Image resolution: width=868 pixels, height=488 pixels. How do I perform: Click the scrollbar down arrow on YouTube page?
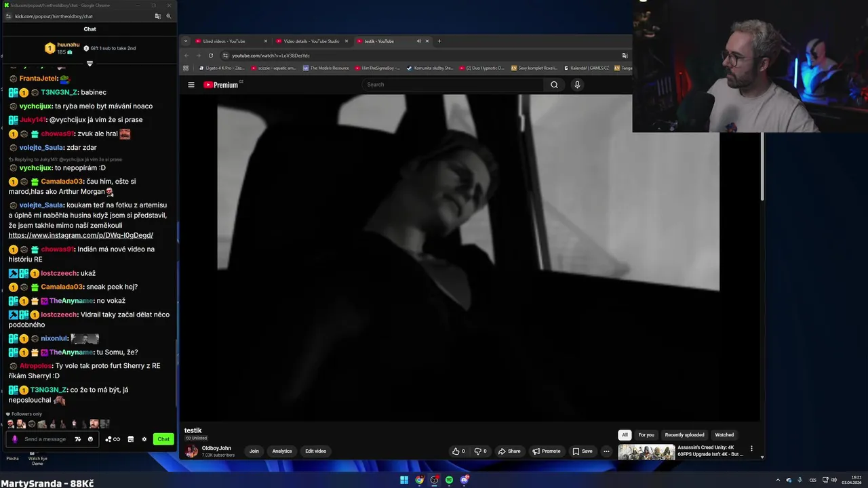click(762, 457)
